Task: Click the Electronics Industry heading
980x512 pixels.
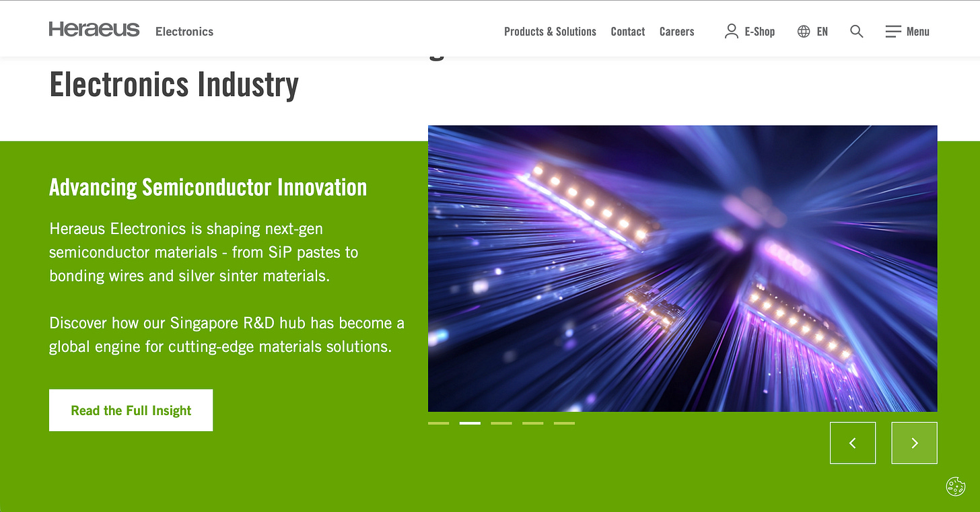Action: coord(174,85)
